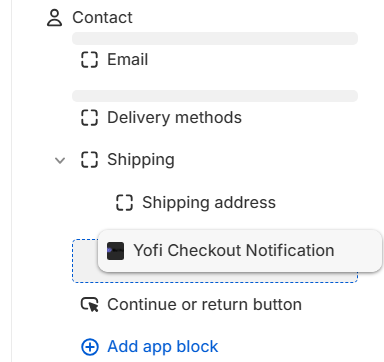Click the Email block section icon
Viewport: 384px width, 362px height.
click(x=89, y=60)
